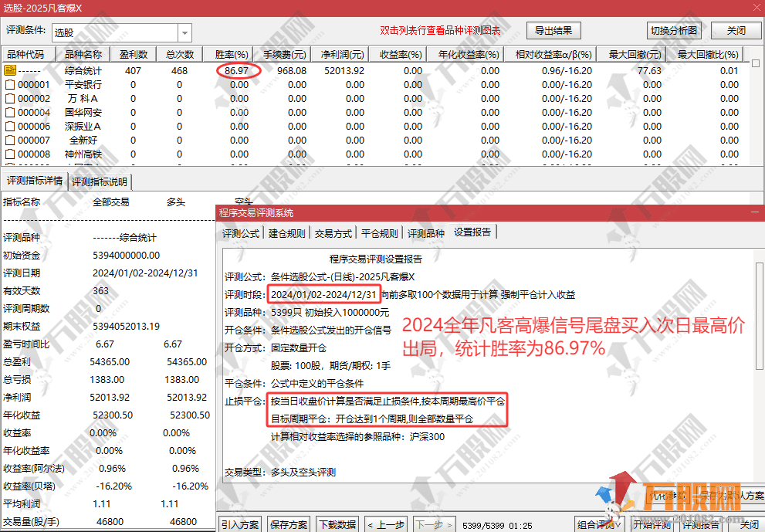This screenshot has height=532, width=765.
Task: Click the icon next to stock code 000002
Action: [10, 98]
